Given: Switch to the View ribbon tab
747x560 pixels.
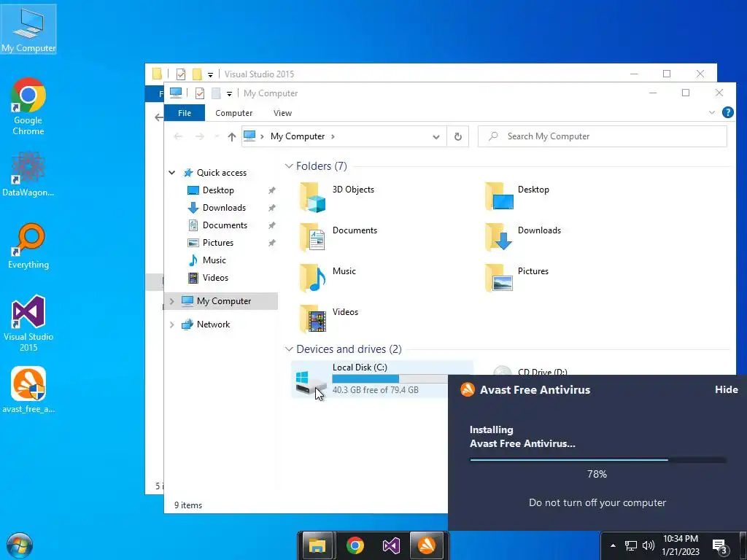Looking at the screenshot, I should click(282, 113).
